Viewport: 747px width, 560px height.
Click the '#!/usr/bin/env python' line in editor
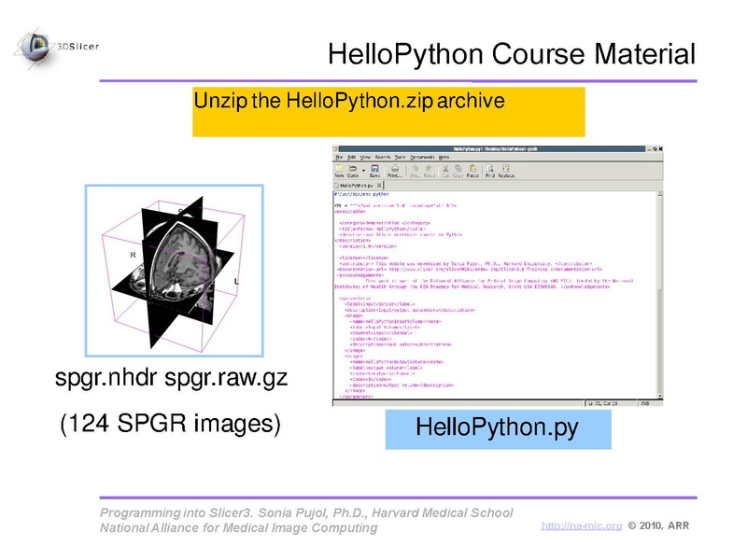pos(361,194)
